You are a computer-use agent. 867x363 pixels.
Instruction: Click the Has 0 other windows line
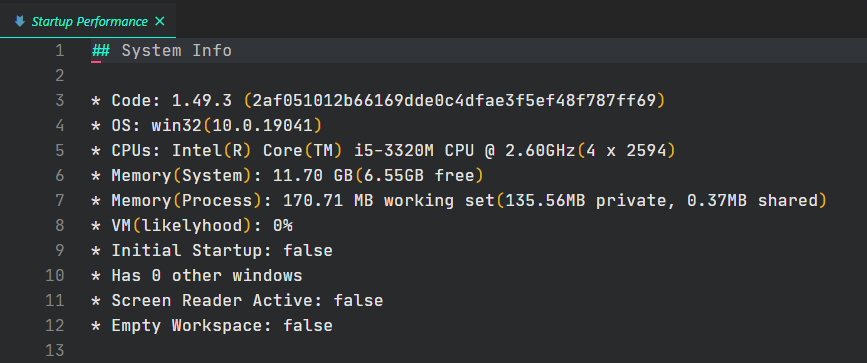click(197, 276)
